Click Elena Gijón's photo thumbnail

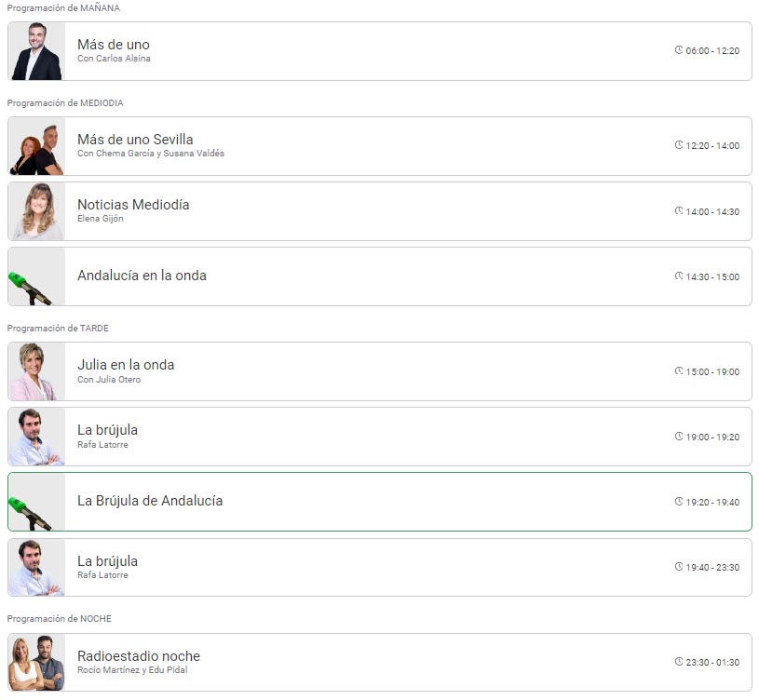pos(36,211)
